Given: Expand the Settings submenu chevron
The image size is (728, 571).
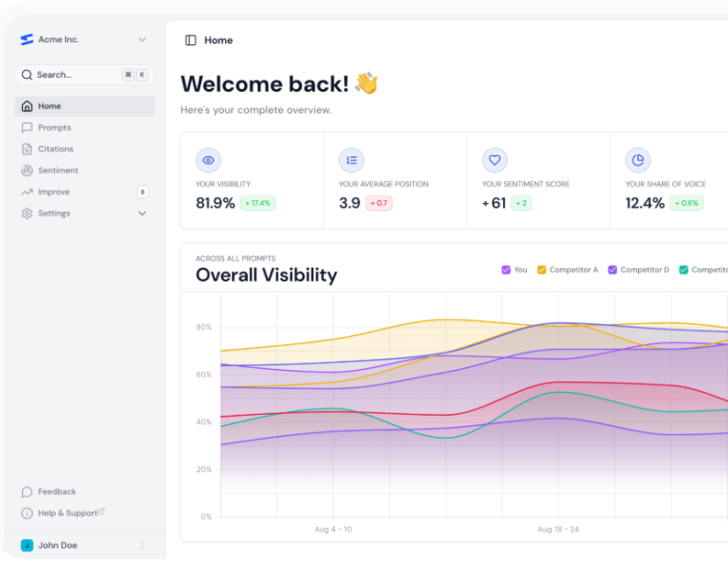Looking at the screenshot, I should pyautogui.click(x=142, y=214).
